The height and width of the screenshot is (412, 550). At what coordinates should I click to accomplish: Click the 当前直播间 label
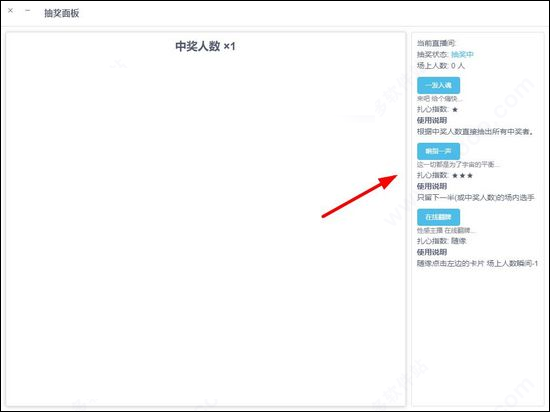(x=436, y=43)
